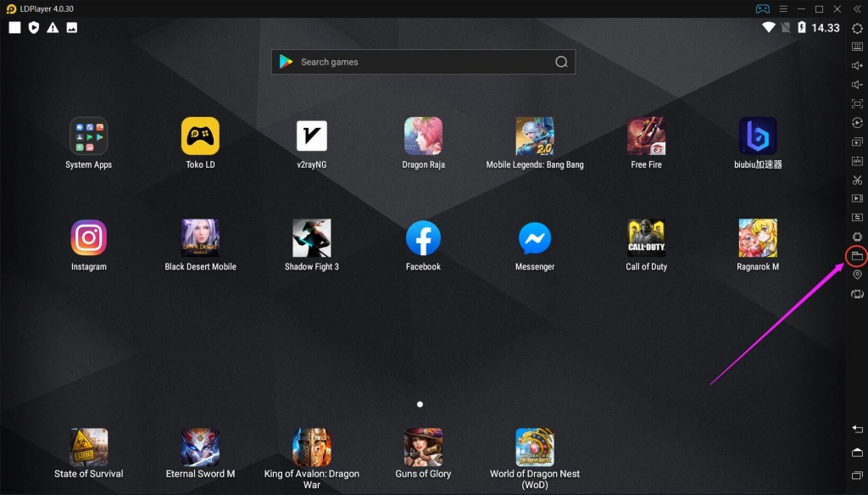This screenshot has height=495, width=868.
Task: Click the synchronizer icon in the sidebar
Action: [857, 217]
